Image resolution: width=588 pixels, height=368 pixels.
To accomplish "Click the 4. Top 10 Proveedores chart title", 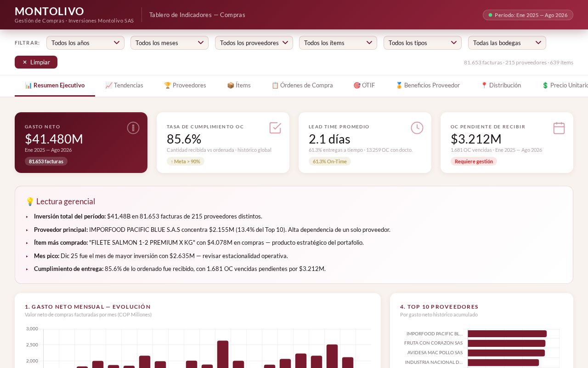I will (439, 307).
